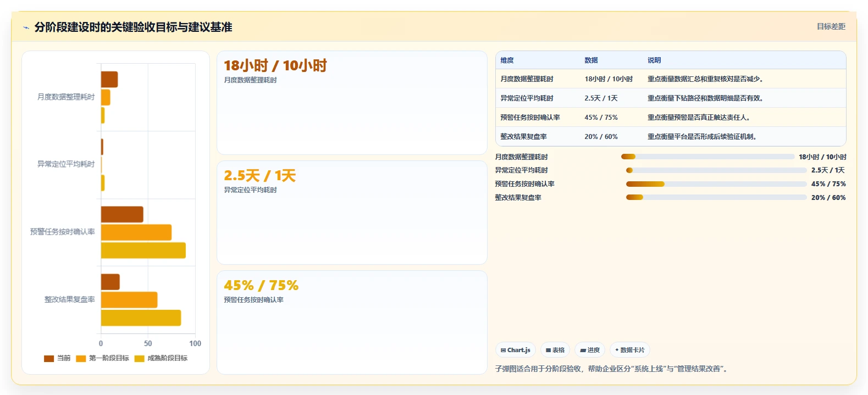Screen dimensions: 868x395
Task: Click the 维度 column header
Action: pos(507,60)
